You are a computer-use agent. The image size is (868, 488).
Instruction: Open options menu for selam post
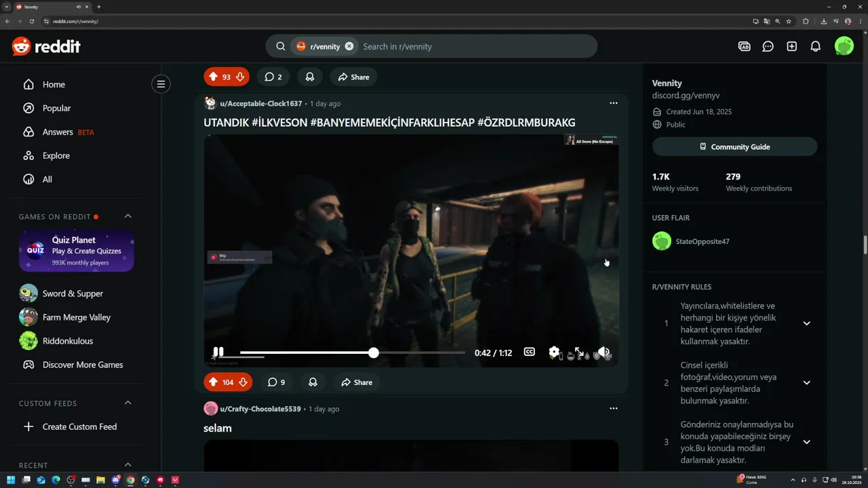point(614,409)
